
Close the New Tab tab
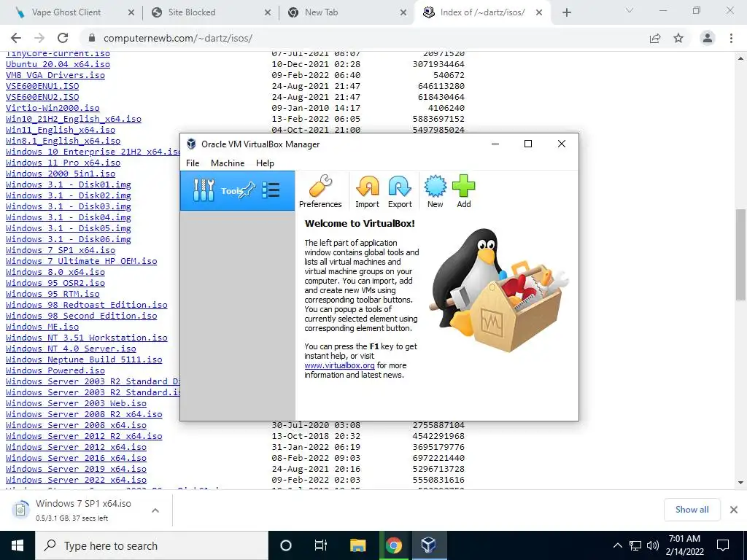pyautogui.click(x=403, y=13)
